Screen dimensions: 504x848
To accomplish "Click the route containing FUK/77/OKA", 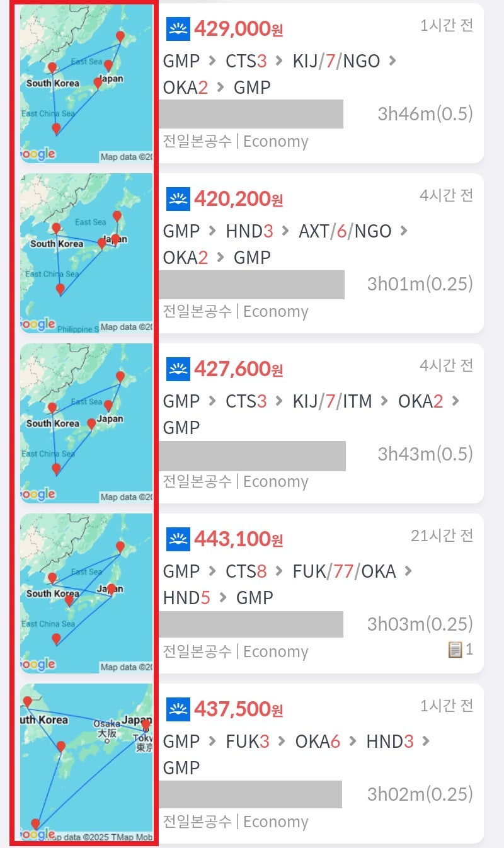I will pos(287,584).
